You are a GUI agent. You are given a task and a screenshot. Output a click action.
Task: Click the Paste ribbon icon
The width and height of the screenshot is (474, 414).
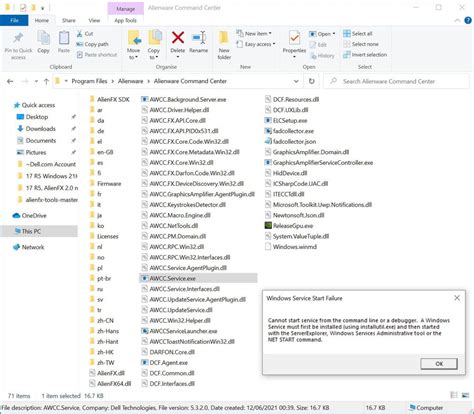pos(64,38)
